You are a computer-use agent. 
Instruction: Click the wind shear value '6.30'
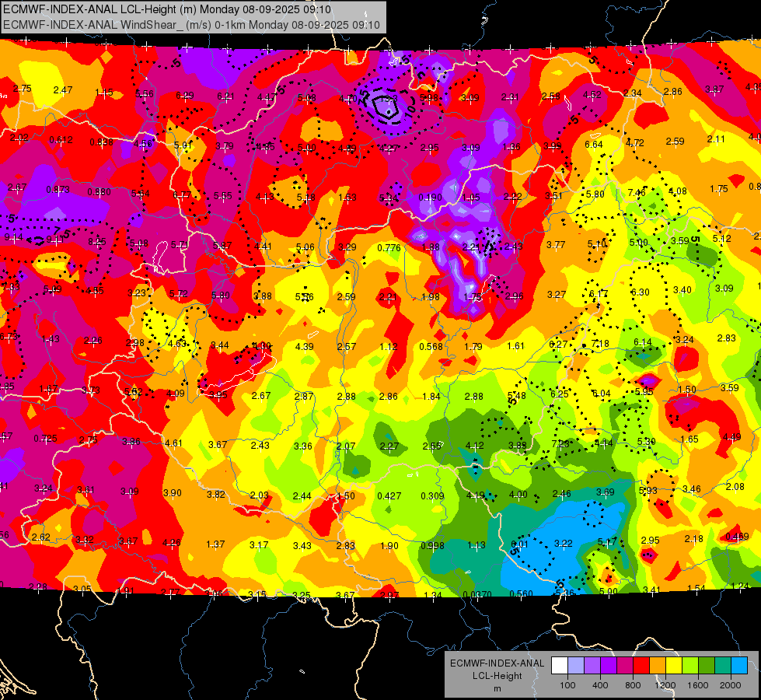tap(641, 292)
